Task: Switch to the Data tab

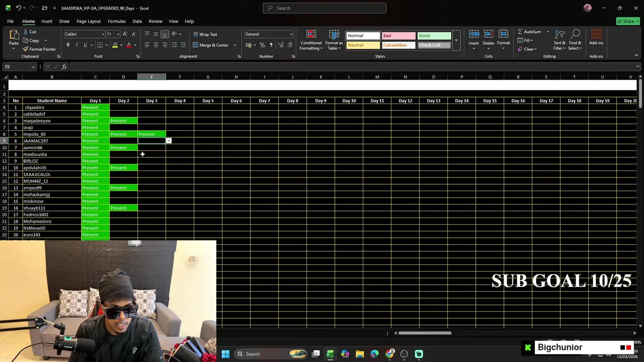Action: (137, 21)
